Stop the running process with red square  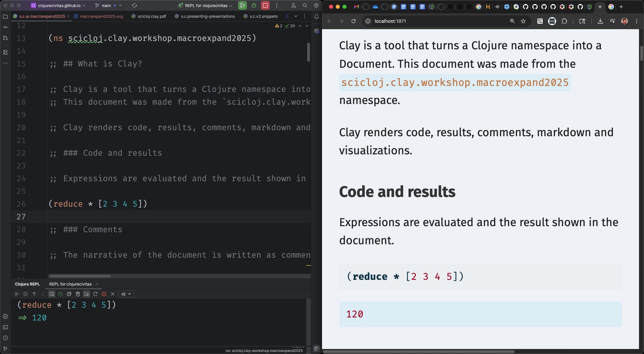pyautogui.click(x=265, y=5)
